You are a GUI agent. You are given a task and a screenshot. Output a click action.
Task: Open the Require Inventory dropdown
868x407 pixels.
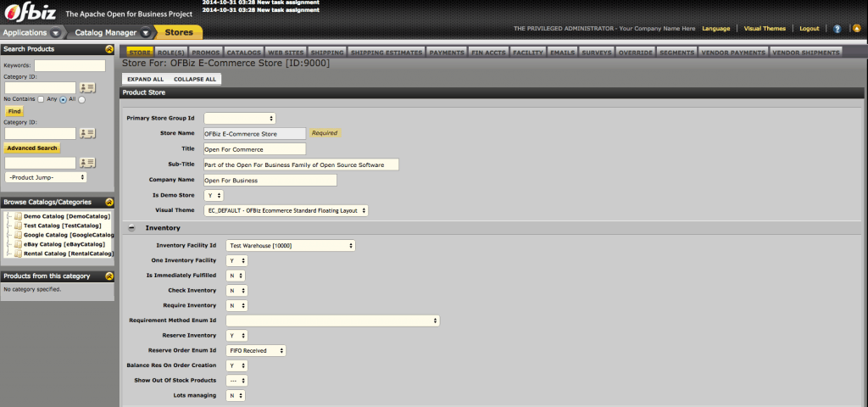[x=236, y=305]
